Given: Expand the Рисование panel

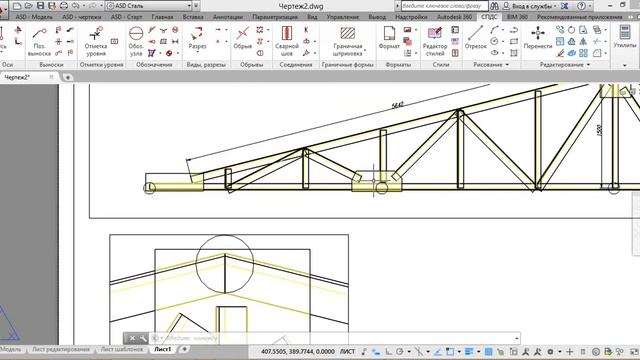Looking at the screenshot, I should tap(507, 64).
